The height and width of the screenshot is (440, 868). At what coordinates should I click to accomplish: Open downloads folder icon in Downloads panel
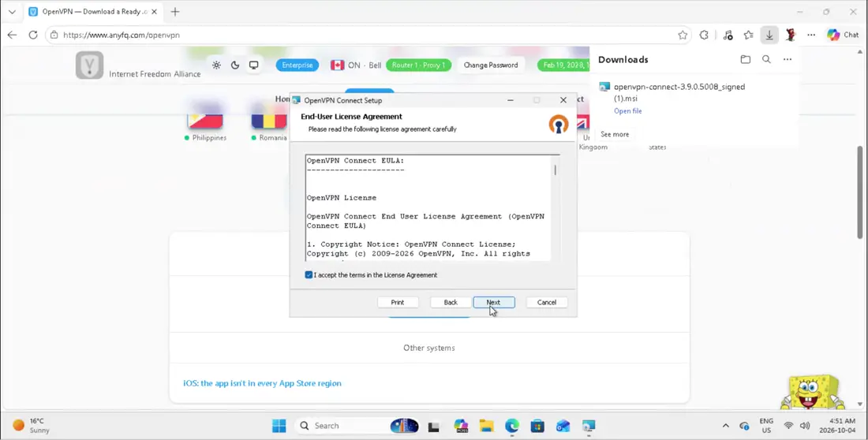(x=746, y=59)
